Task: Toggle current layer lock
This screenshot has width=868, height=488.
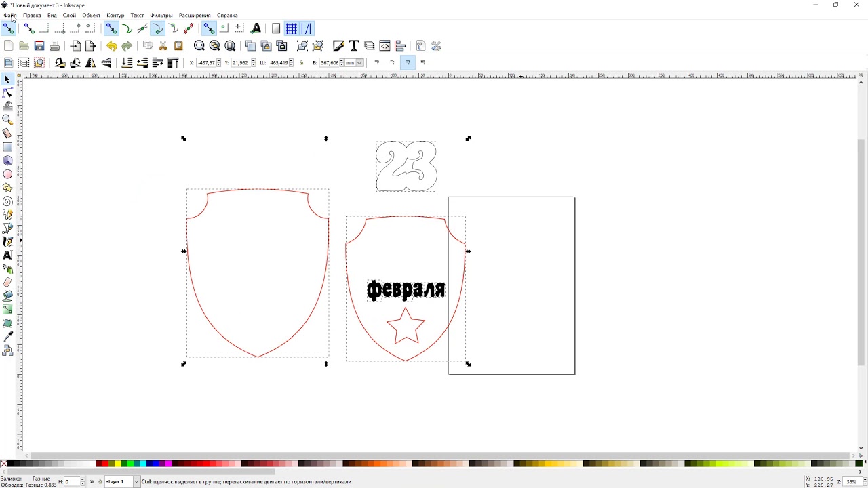Action: [x=100, y=482]
